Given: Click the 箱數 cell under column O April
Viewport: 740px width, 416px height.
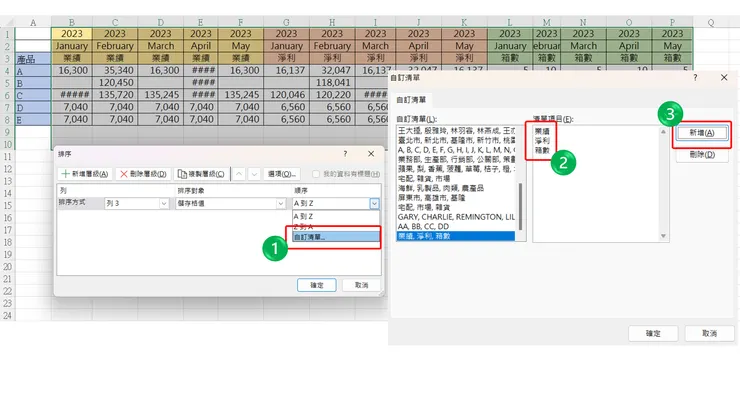Looking at the screenshot, I should click(629, 58).
